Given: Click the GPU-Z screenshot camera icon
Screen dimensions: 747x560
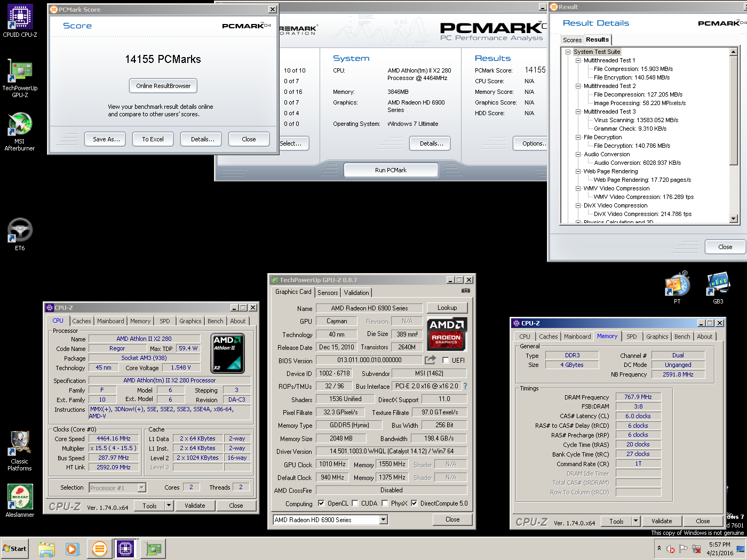Looking at the screenshot, I should (x=465, y=291).
